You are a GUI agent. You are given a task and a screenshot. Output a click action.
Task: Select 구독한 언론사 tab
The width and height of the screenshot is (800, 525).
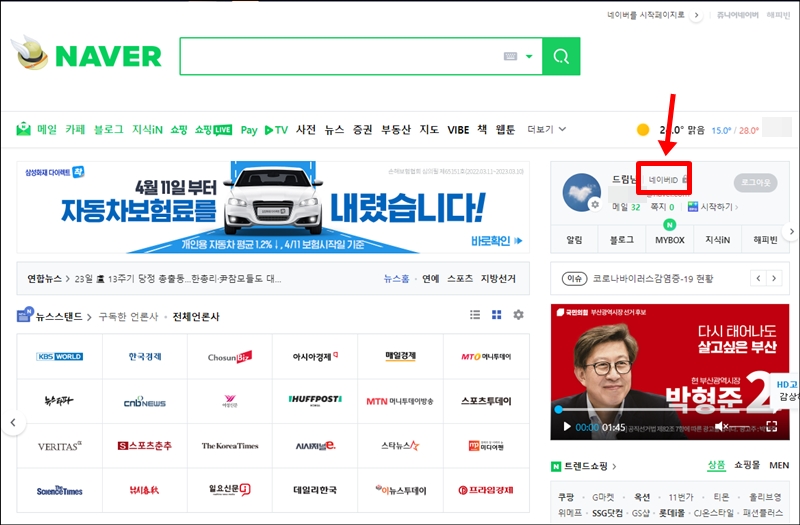128,317
